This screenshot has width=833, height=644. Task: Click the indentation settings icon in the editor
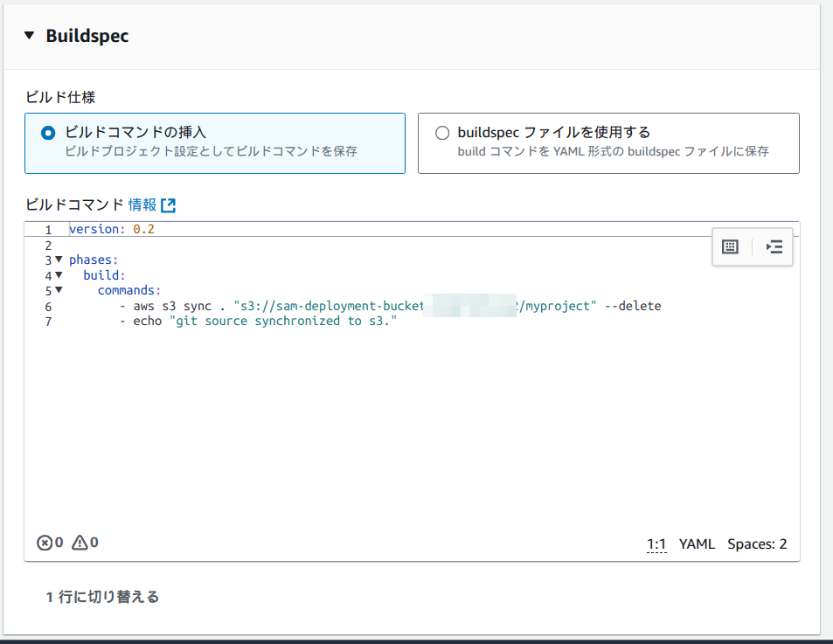(x=773, y=246)
